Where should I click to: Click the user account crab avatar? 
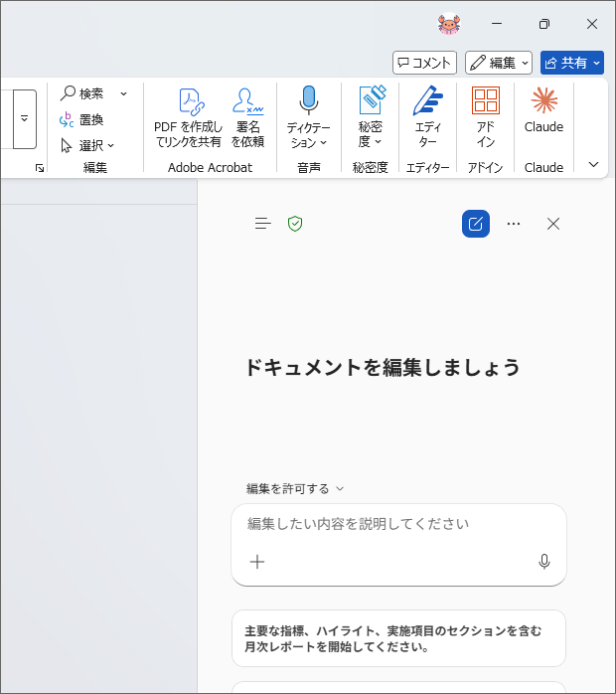pos(449,24)
